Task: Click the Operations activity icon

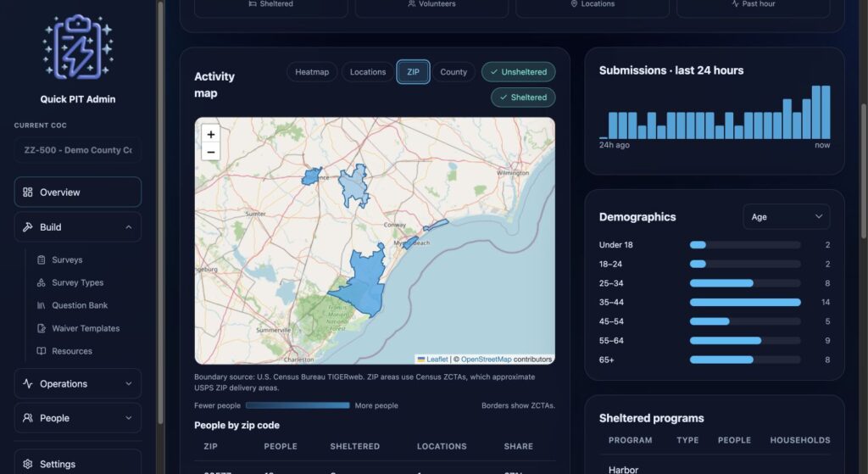Action: pos(28,384)
